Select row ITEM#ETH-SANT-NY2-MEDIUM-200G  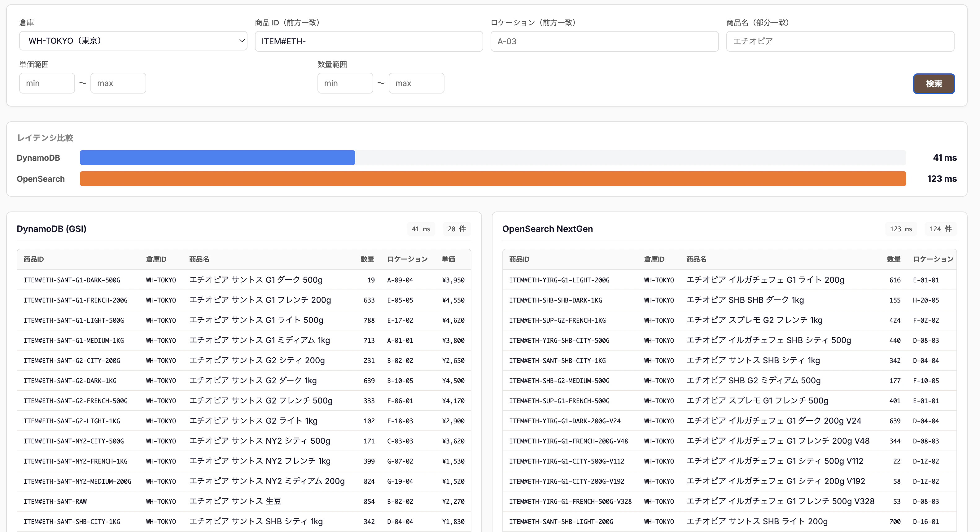[244, 482]
